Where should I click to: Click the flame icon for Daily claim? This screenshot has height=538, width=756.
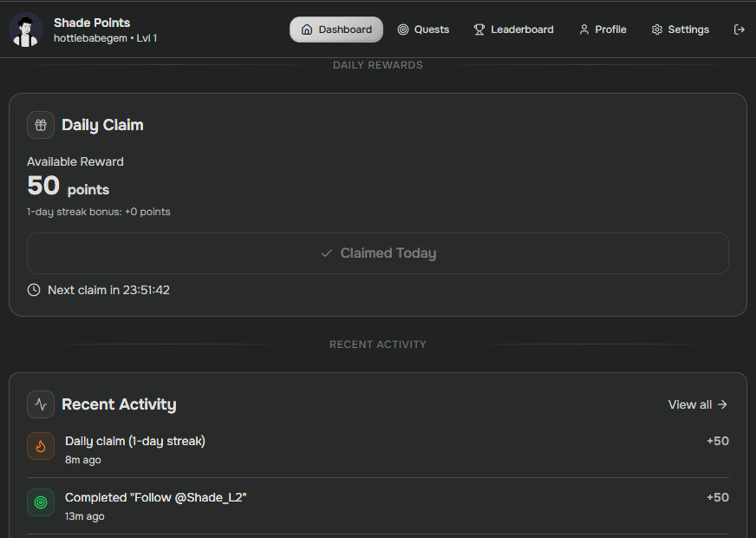click(x=41, y=446)
